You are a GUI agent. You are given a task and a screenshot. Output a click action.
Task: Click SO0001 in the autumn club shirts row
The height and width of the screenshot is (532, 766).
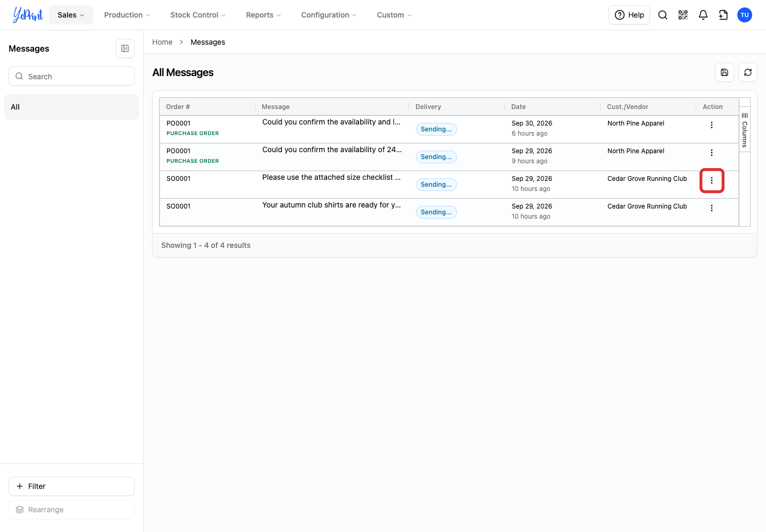pos(178,206)
